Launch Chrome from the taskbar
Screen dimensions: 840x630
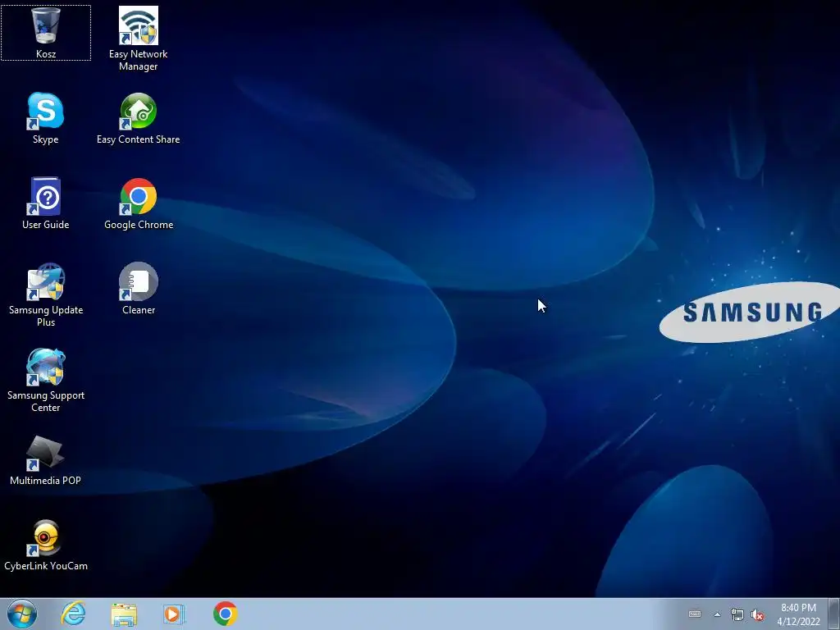point(225,614)
